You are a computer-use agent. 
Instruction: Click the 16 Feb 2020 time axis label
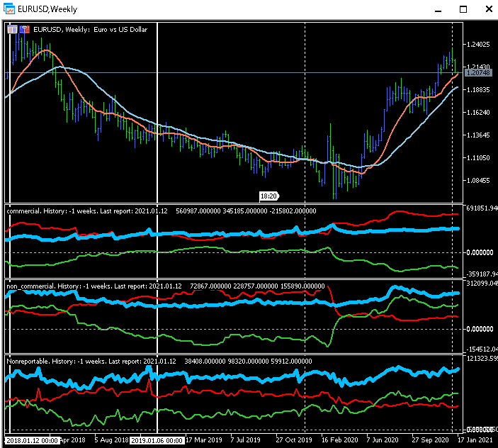pos(339,440)
